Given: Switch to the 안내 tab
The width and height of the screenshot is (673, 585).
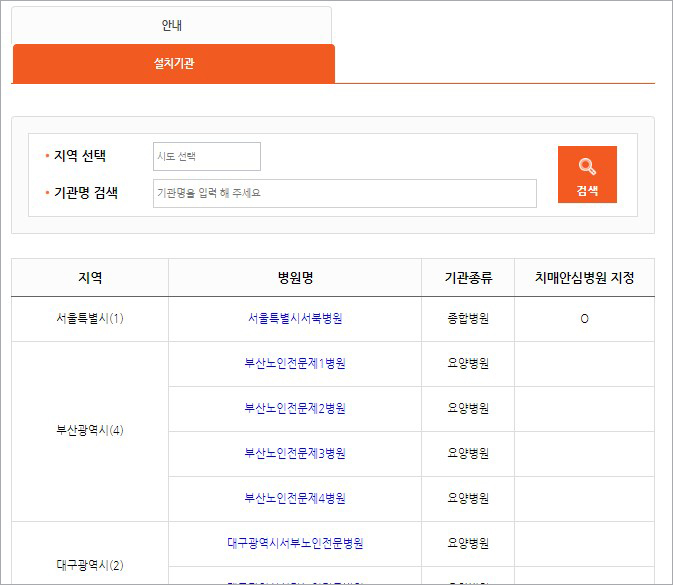Looking at the screenshot, I should point(172,25).
